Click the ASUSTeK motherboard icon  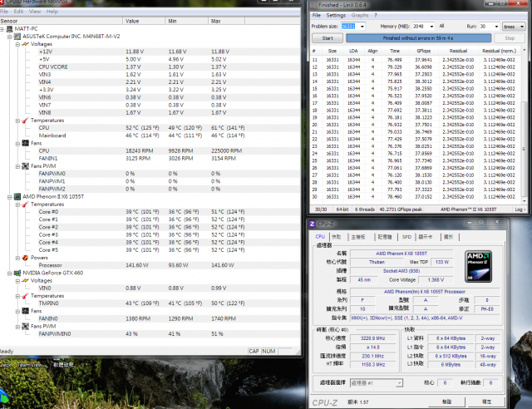coord(17,37)
